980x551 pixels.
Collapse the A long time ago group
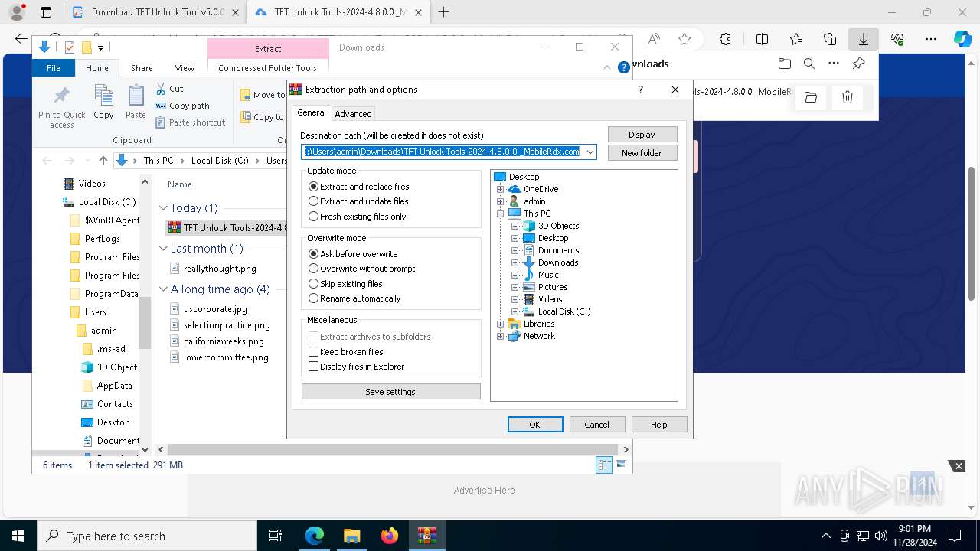click(x=163, y=289)
